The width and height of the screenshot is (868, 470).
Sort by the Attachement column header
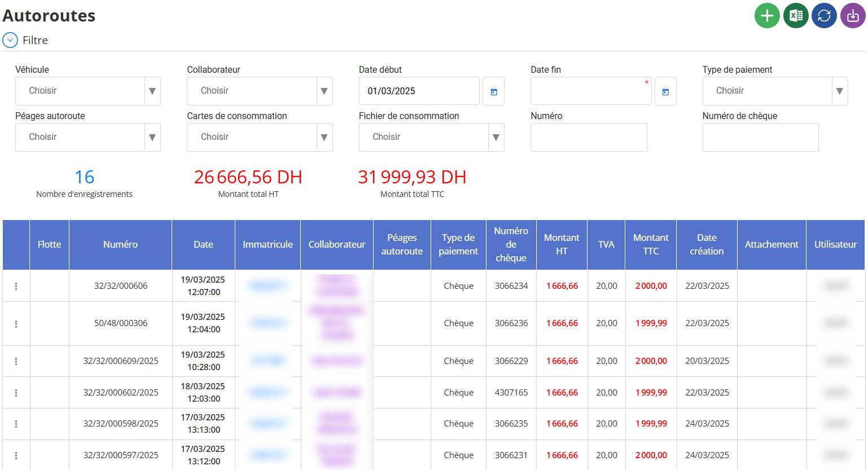pos(771,244)
